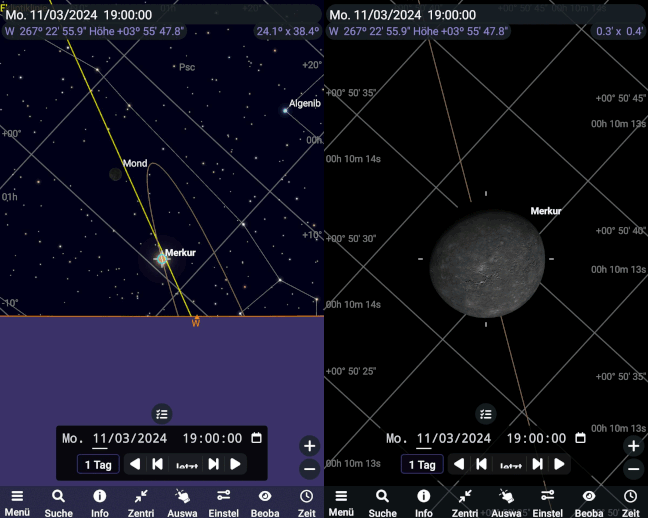This screenshot has height=518, width=648.
Task: Zoom in with plus button, left panel
Action: coord(310,446)
